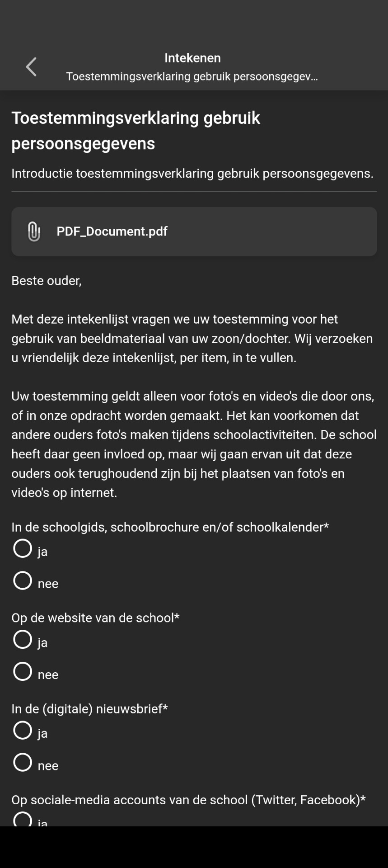This screenshot has width=388, height=868.
Task: Click the paperclip attachment icon
Action: [34, 231]
